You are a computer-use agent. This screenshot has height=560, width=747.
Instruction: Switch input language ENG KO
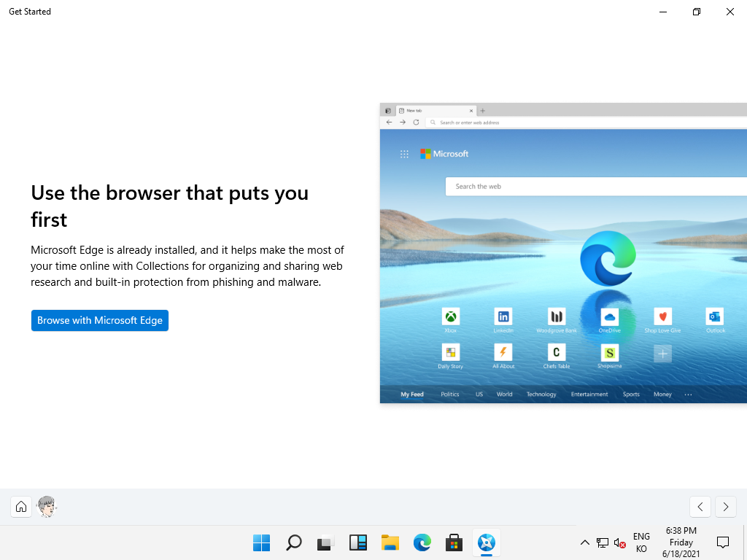[641, 542]
